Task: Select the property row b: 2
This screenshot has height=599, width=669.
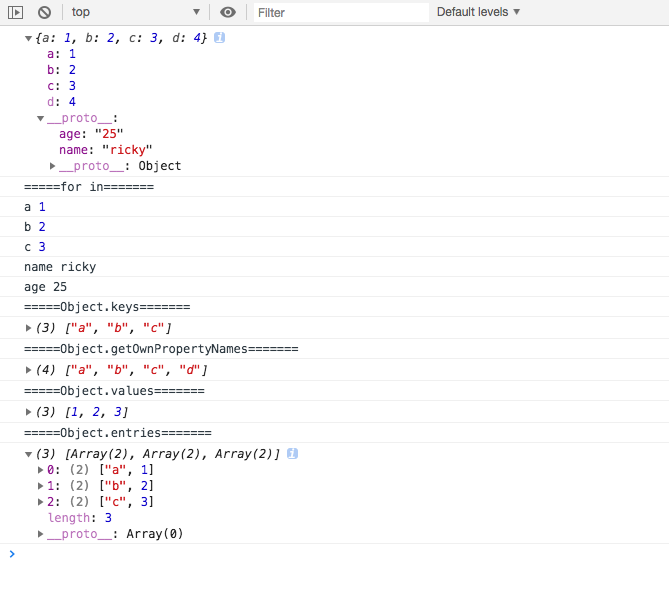Action: (61, 70)
